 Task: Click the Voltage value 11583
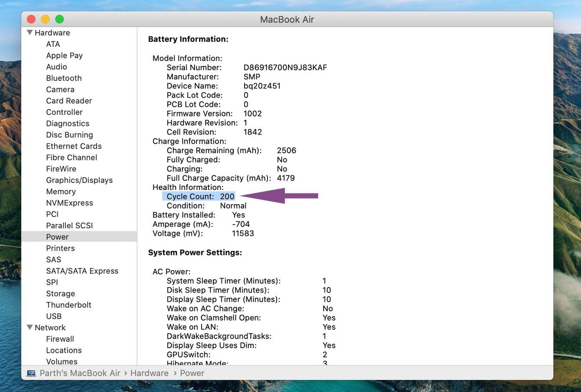click(x=243, y=233)
